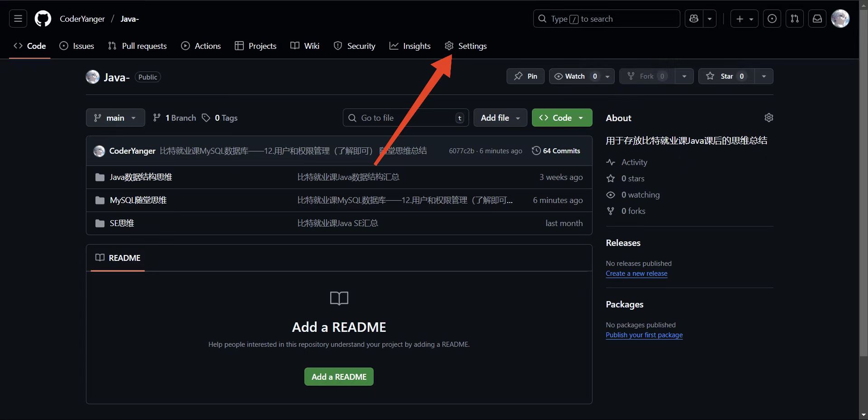The height and width of the screenshot is (420, 868).
Task: Open notifications inbox icon
Action: pos(817,19)
